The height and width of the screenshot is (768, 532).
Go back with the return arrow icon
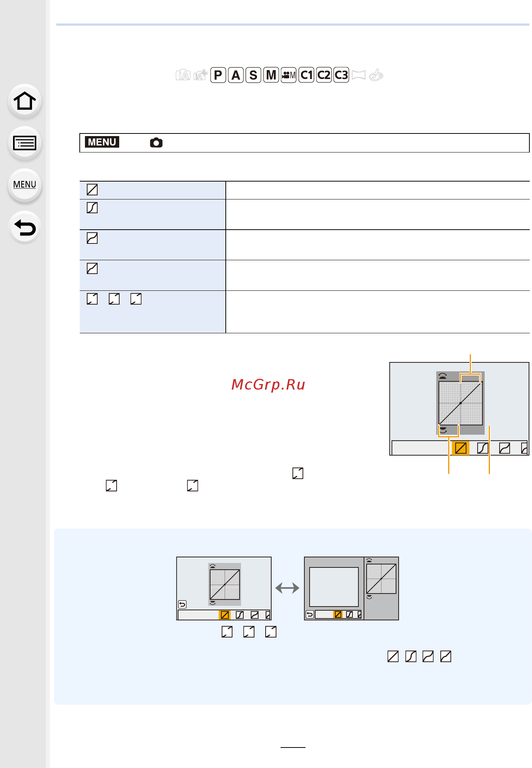(25, 227)
